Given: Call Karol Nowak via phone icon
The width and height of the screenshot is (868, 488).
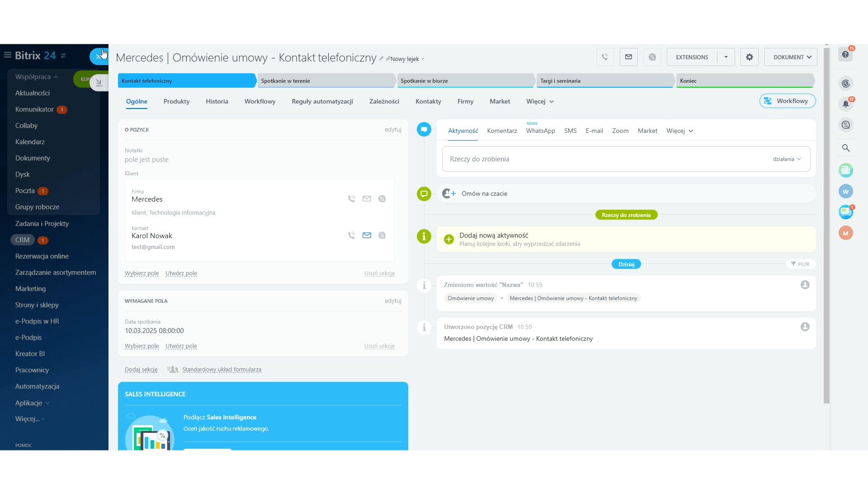Looking at the screenshot, I should click(351, 235).
